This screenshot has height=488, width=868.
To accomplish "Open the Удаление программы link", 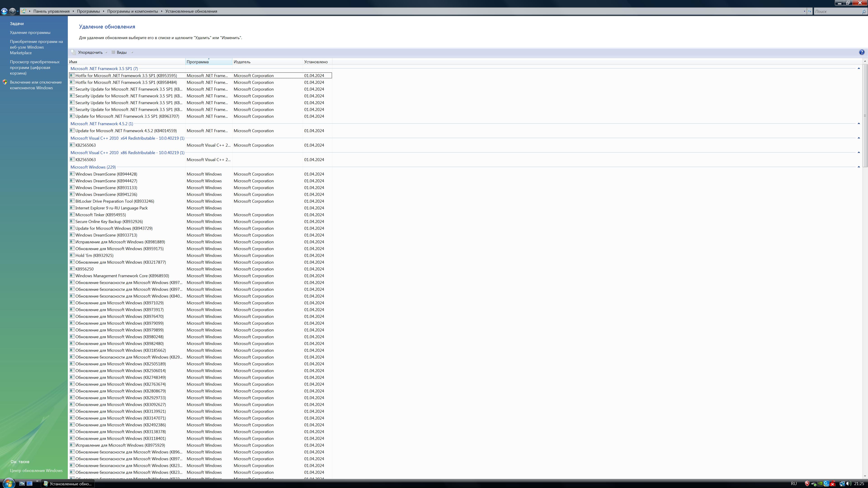I will click(x=30, y=32).
